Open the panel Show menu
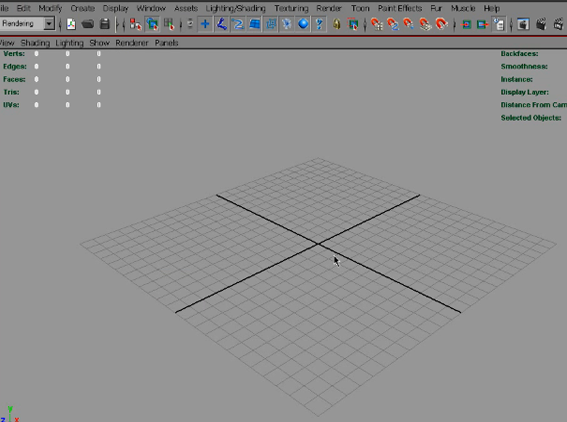The height and width of the screenshot is (422, 567). tap(99, 43)
